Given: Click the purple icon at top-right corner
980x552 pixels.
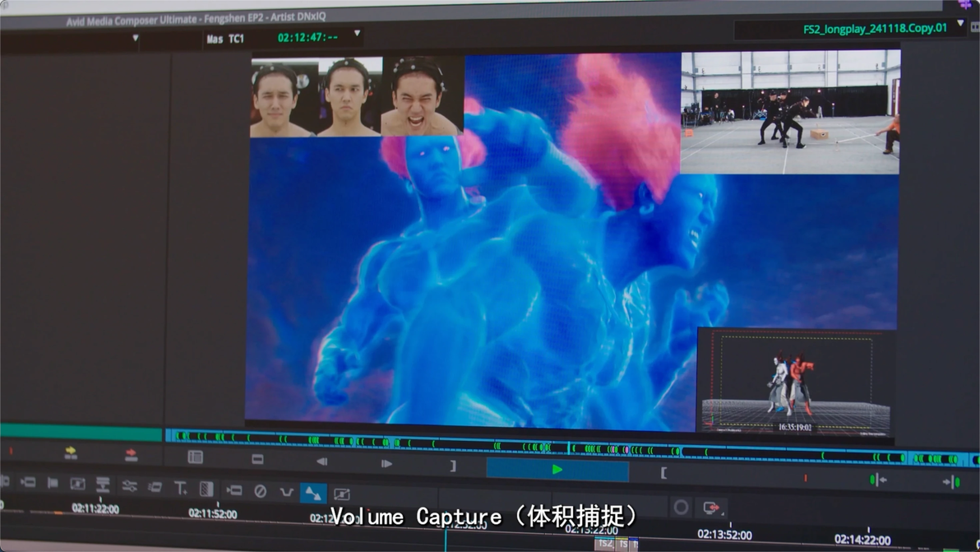Looking at the screenshot, I should (x=966, y=4).
